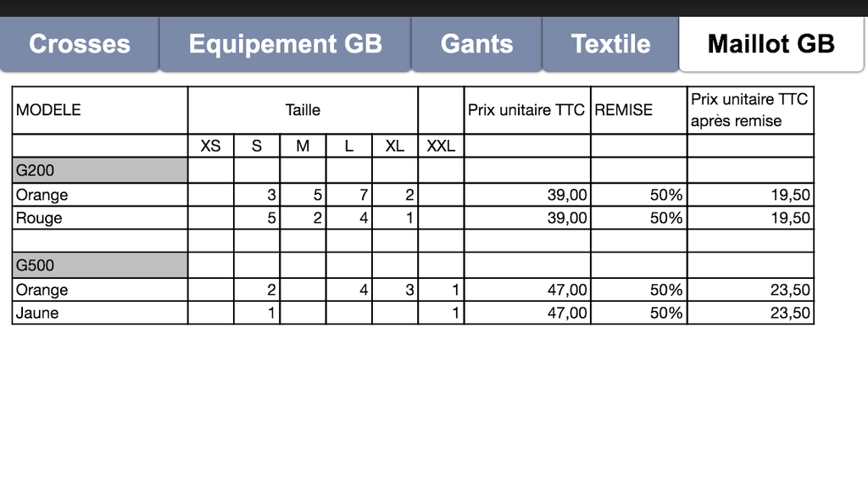Click the XS size column header
The image size is (868, 489).
click(210, 146)
